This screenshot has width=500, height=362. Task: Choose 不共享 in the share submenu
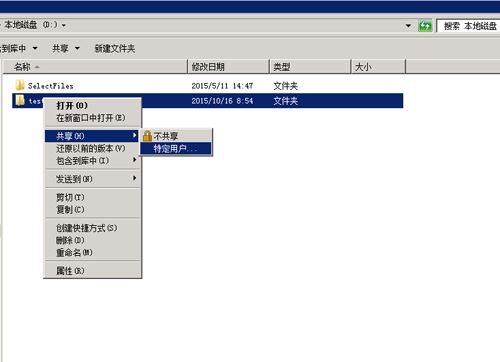pyautogui.click(x=176, y=136)
